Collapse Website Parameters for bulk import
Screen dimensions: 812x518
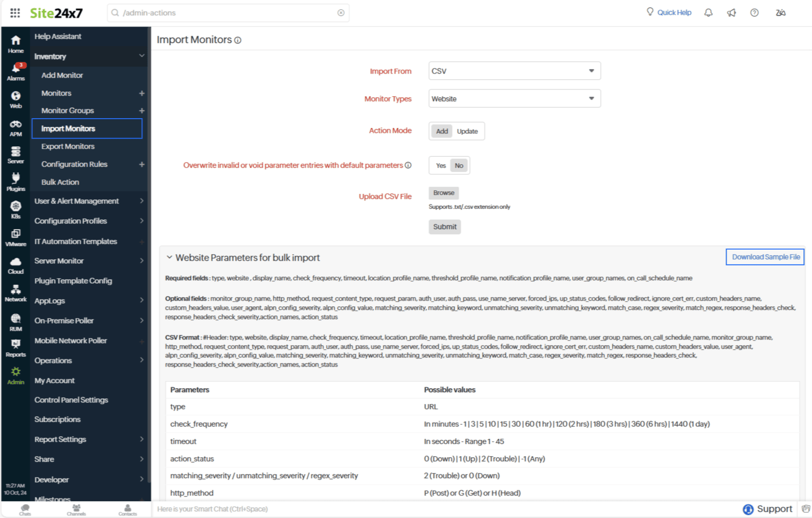[x=169, y=258]
